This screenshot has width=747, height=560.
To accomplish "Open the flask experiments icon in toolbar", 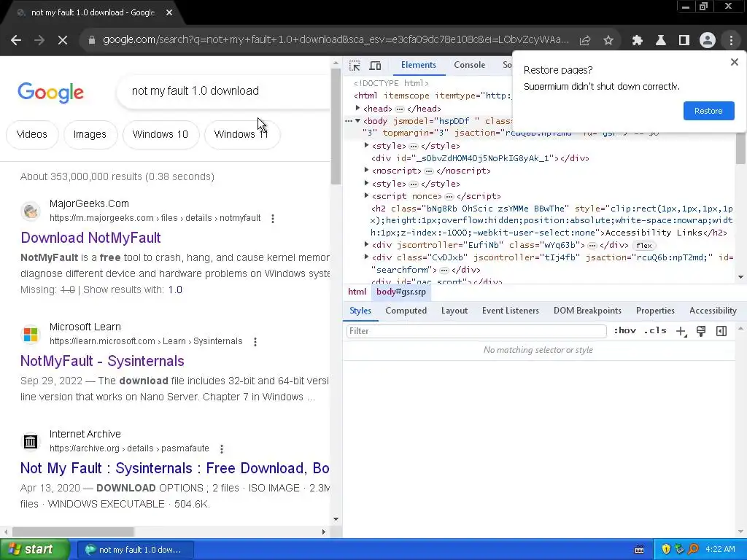I will tap(661, 41).
